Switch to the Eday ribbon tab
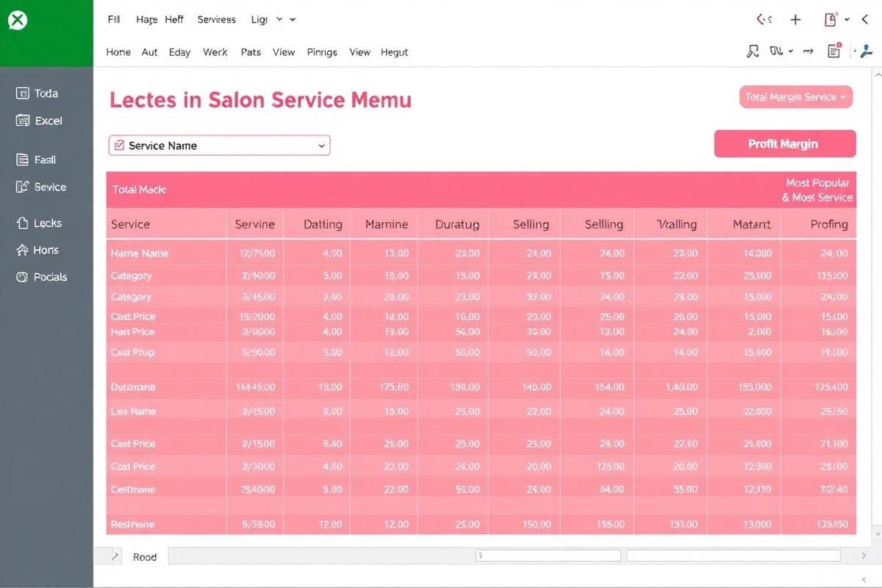The image size is (882, 588). point(179,52)
